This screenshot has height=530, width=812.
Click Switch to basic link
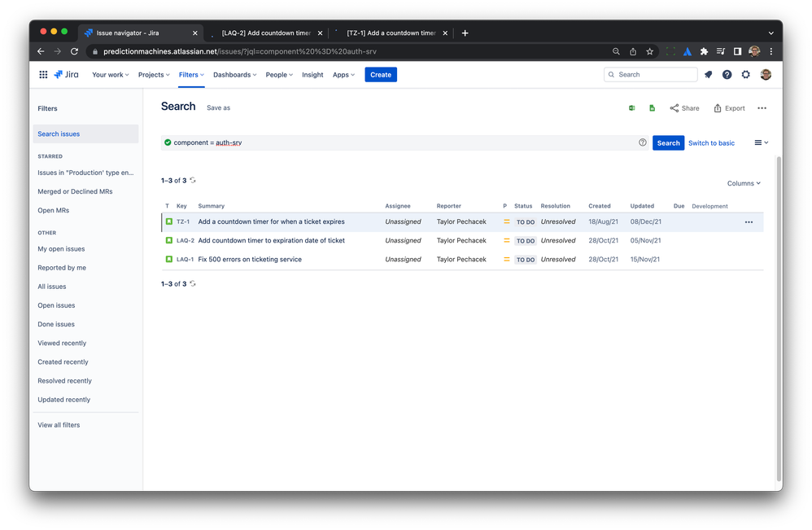pos(711,143)
